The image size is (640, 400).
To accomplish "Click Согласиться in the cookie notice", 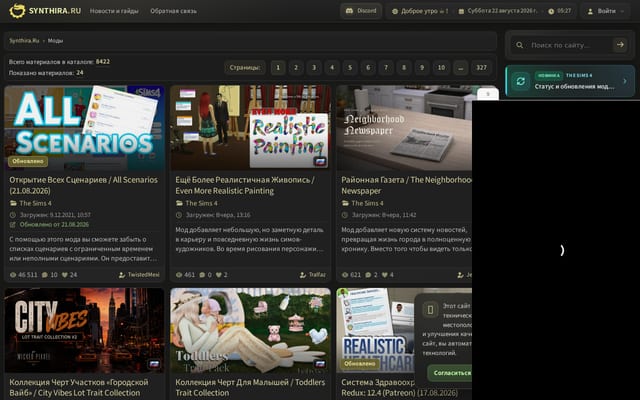I will click(x=451, y=373).
